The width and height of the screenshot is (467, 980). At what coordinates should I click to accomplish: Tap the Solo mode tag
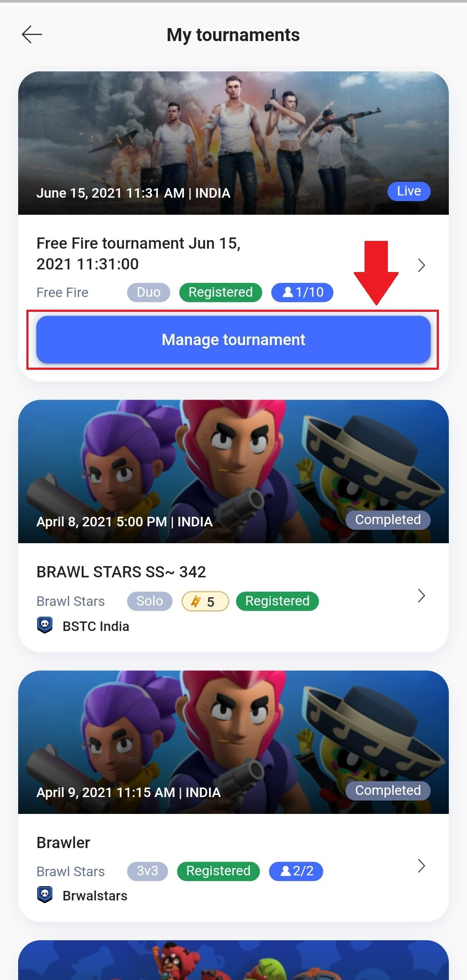(150, 601)
